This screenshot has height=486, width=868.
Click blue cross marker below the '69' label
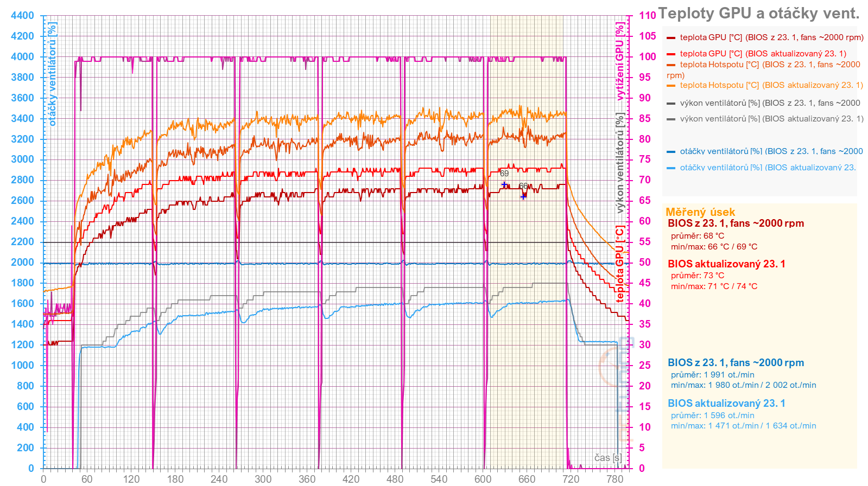(504, 185)
